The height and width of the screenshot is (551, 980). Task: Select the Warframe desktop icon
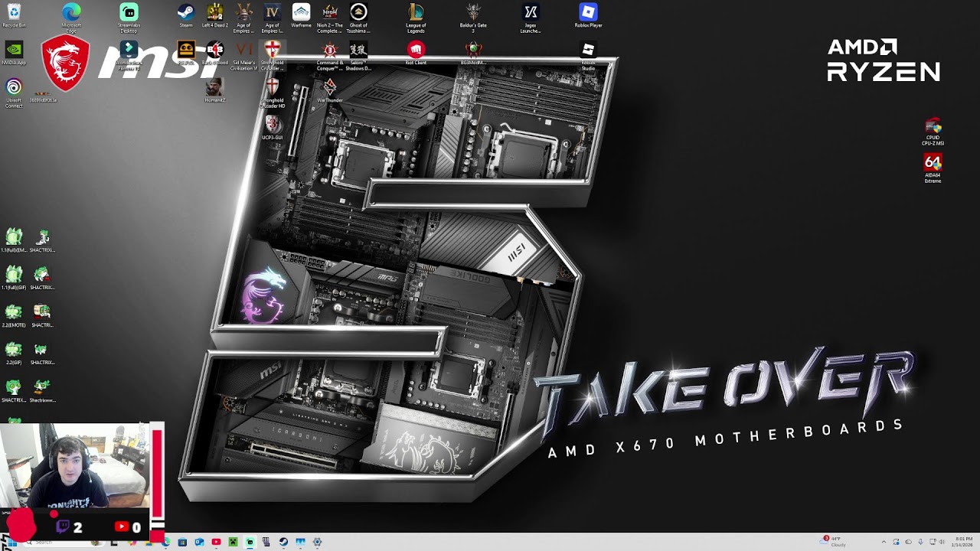pyautogui.click(x=301, y=16)
